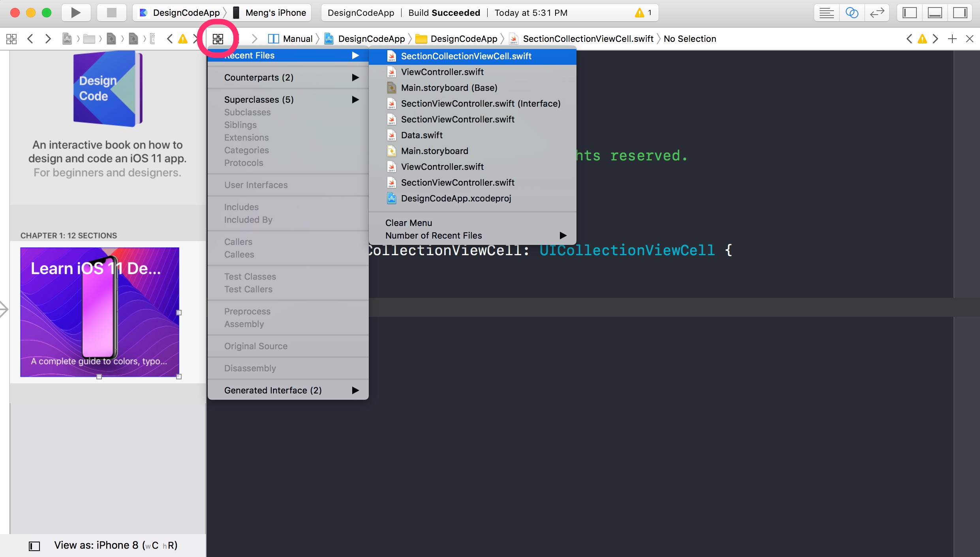Select the 'An interactive book' description label

pyautogui.click(x=107, y=159)
